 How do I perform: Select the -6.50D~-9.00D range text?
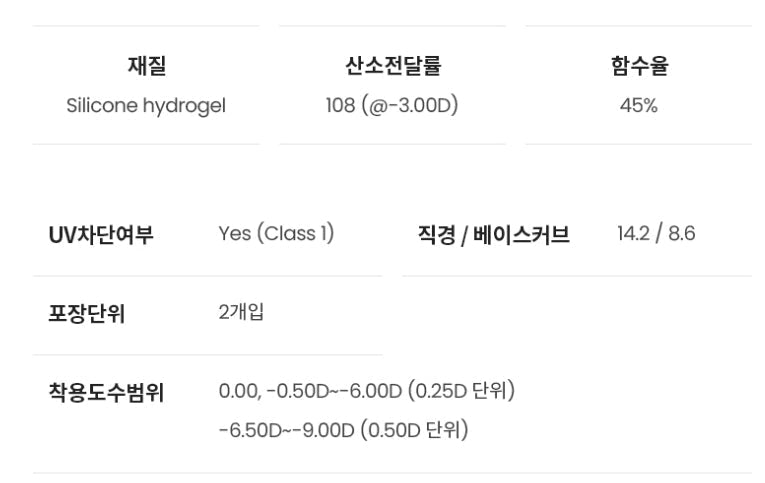(286, 431)
